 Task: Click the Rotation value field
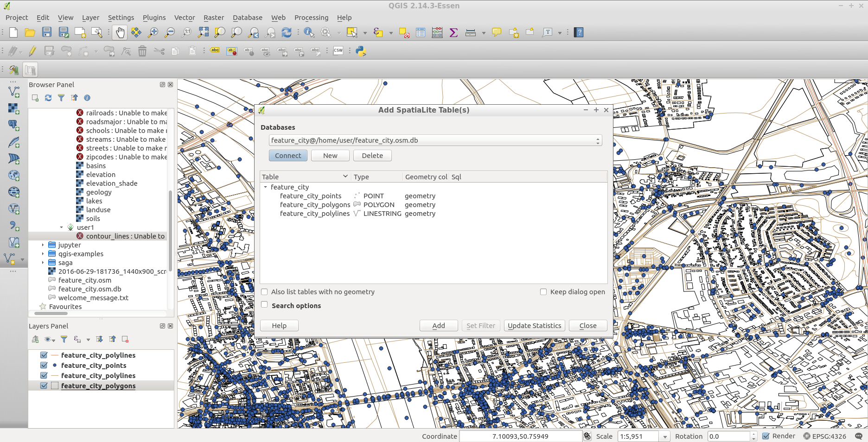click(x=728, y=436)
